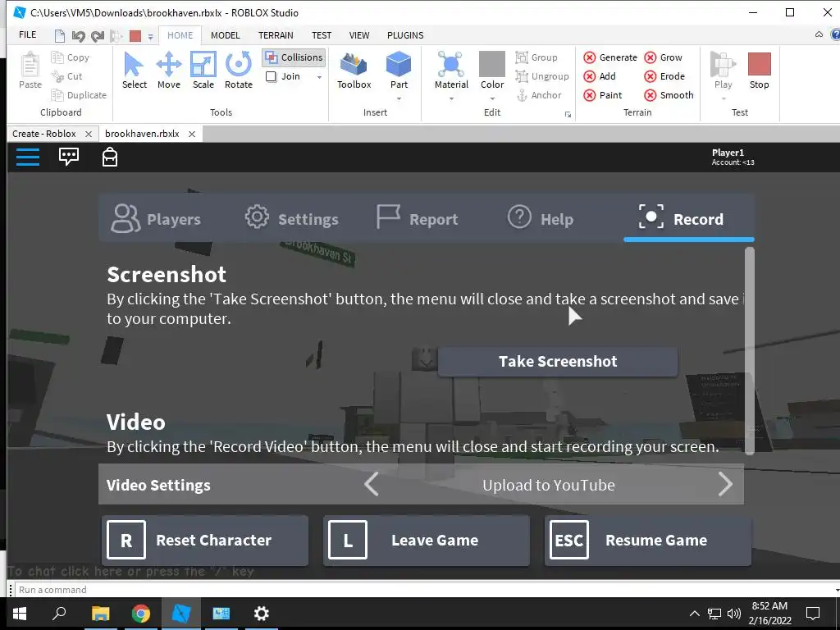
Task: Close the Create - Roblox tab
Action: 89,134
